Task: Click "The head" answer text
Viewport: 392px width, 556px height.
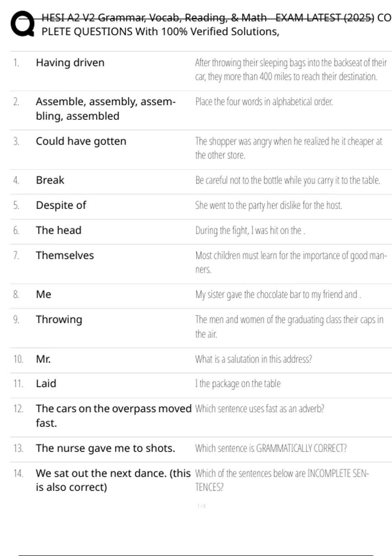Action: point(58,230)
